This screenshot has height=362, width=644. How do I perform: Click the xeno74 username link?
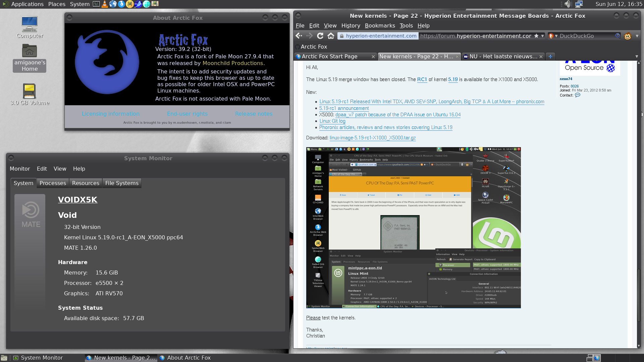[566, 79]
